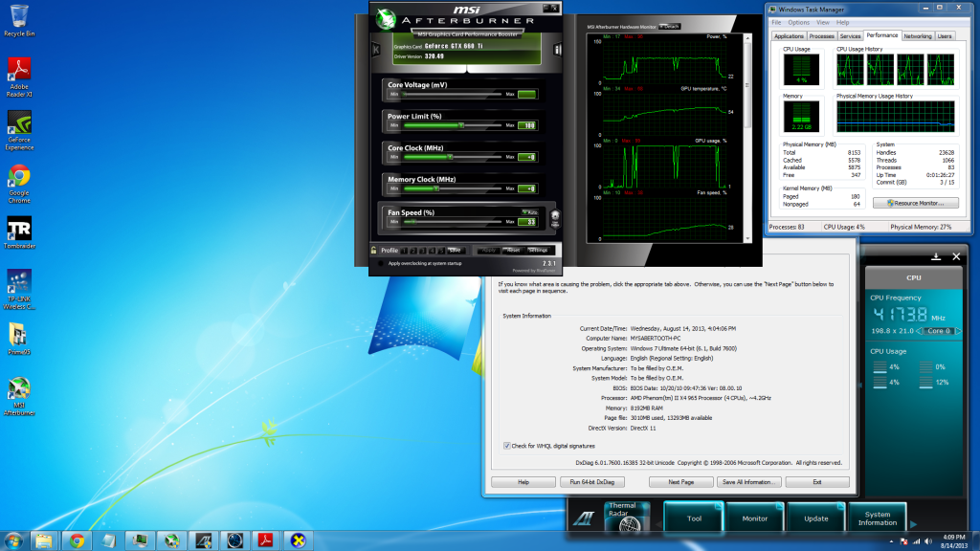
Task: Launch Prime95 desktop shortcut
Action: pyautogui.click(x=18, y=334)
